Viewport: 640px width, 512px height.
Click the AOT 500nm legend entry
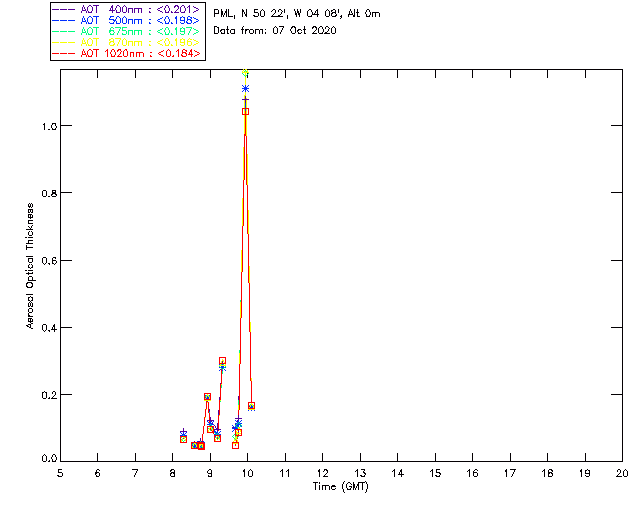pos(126,20)
